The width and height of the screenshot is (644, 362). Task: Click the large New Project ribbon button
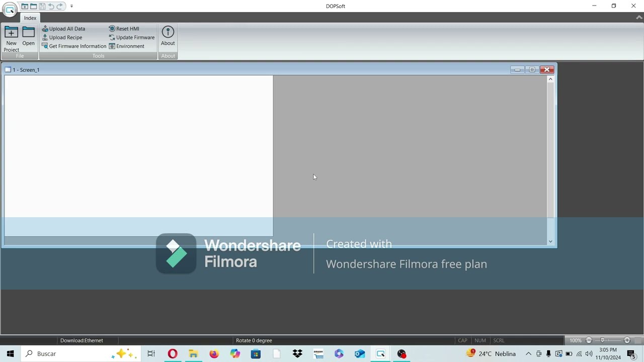pyautogui.click(x=11, y=39)
